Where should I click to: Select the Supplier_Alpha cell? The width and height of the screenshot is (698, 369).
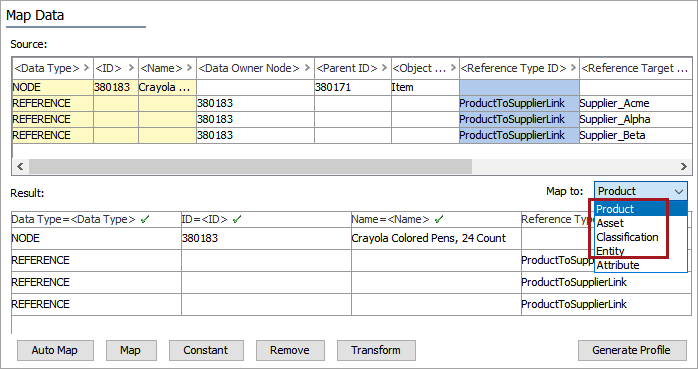(x=636, y=119)
